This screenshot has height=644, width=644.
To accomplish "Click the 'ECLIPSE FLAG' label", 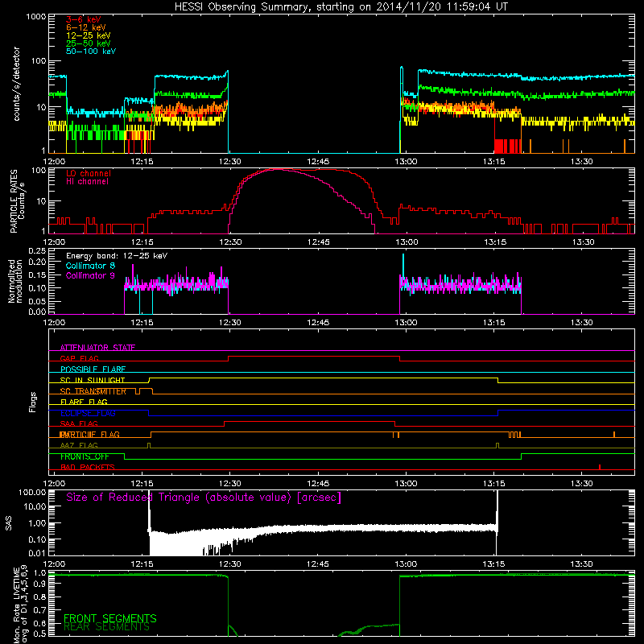I will [x=88, y=413].
